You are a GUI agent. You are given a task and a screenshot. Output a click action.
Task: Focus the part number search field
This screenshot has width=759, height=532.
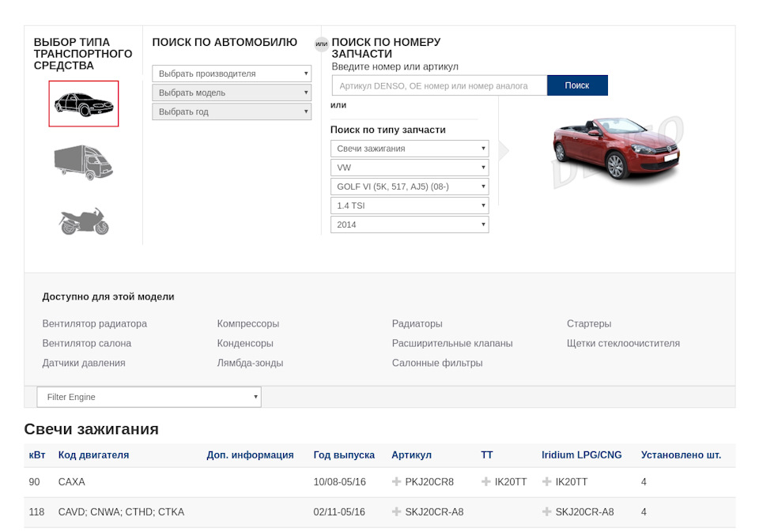pos(440,85)
